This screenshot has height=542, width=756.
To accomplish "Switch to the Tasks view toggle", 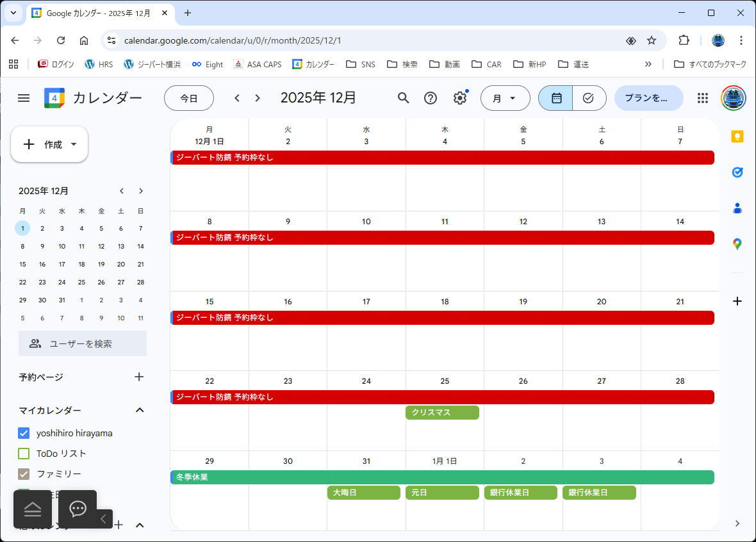I will (x=588, y=98).
